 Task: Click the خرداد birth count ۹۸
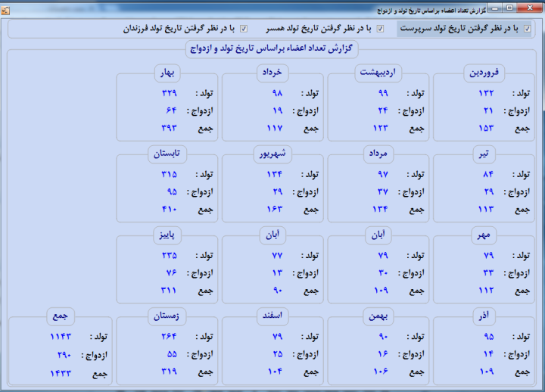pos(277,93)
